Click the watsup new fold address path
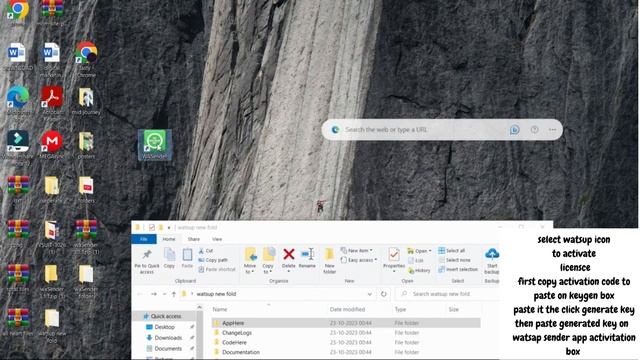This screenshot has height=360, width=640. click(216, 294)
